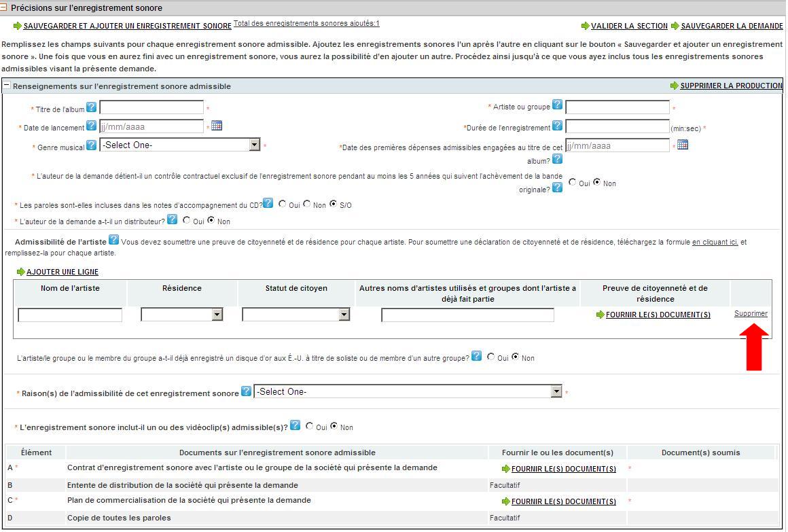Select Oui for vidéoclip(s) admissible(s)
This screenshot has height=532, width=788.
(310, 426)
